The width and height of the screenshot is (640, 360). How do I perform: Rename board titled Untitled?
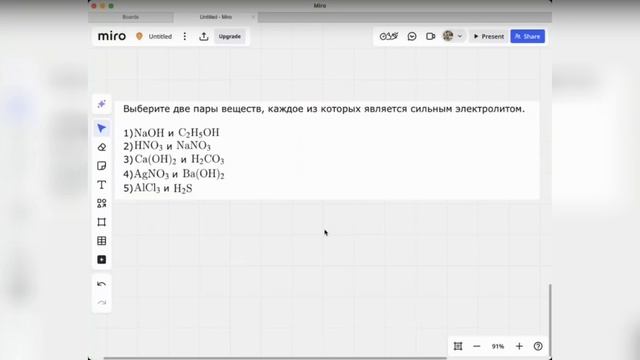[x=160, y=36]
